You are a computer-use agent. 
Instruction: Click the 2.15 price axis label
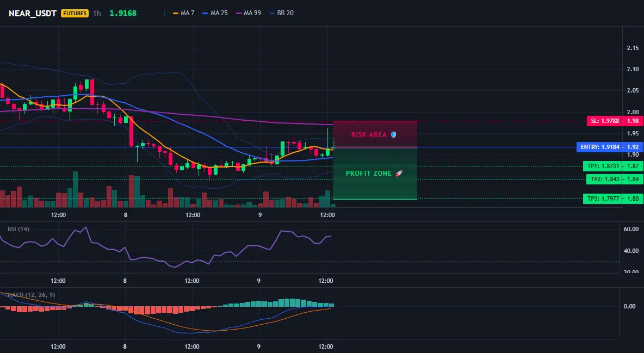pyautogui.click(x=633, y=48)
